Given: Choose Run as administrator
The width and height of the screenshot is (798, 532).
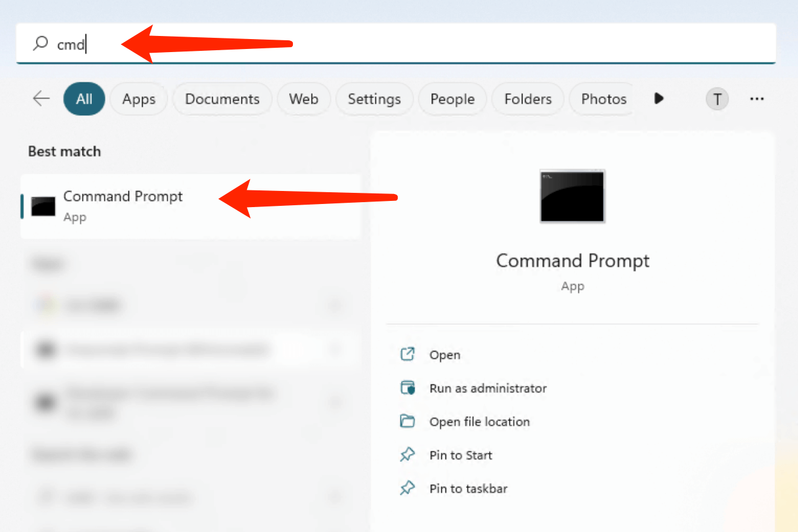Looking at the screenshot, I should point(488,389).
